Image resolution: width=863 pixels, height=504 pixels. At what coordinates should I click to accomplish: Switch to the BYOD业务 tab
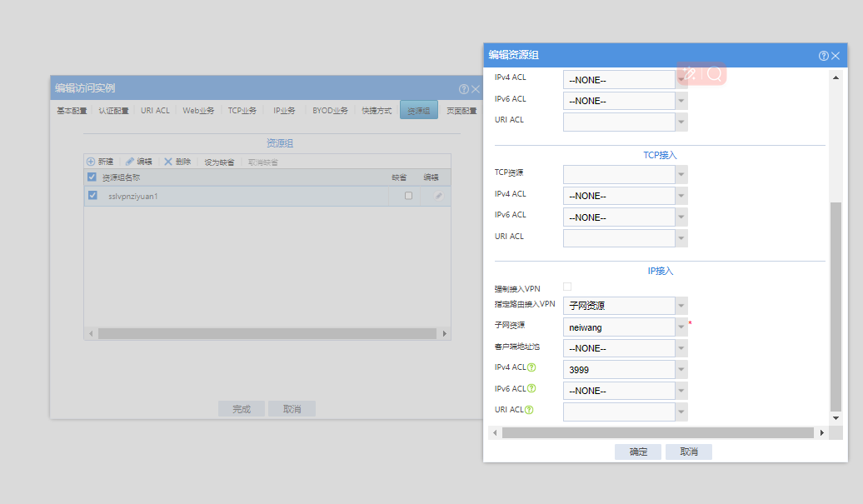(x=330, y=111)
